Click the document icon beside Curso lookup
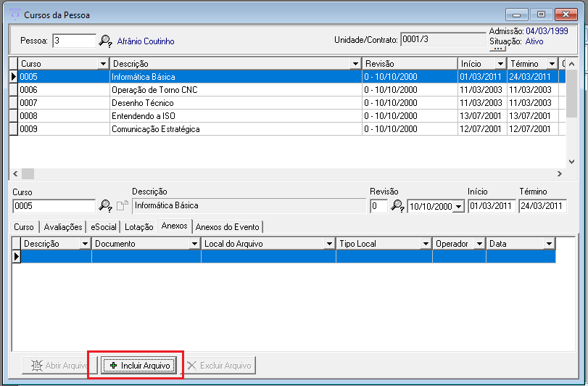 (121, 206)
